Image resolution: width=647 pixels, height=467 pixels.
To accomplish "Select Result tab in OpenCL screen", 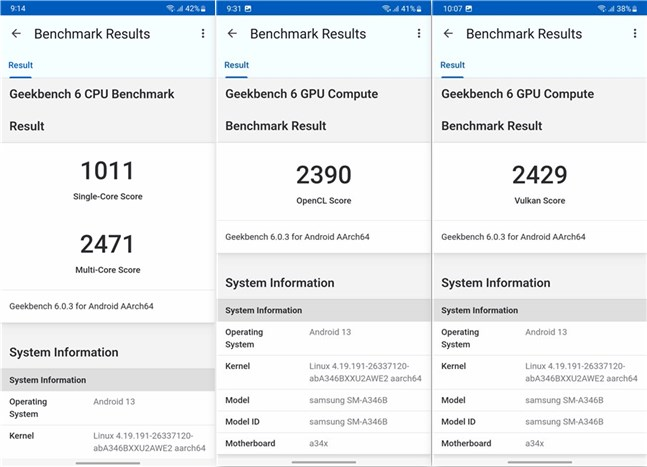I will click(236, 65).
